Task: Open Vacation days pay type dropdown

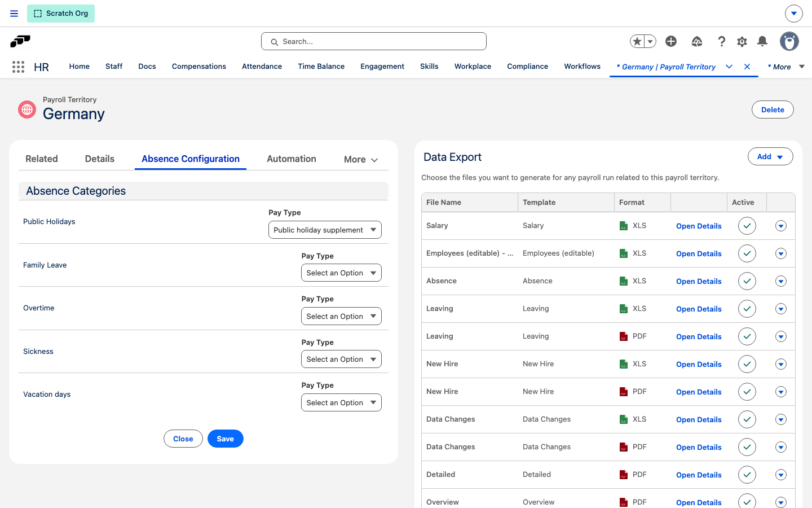Action: (341, 402)
